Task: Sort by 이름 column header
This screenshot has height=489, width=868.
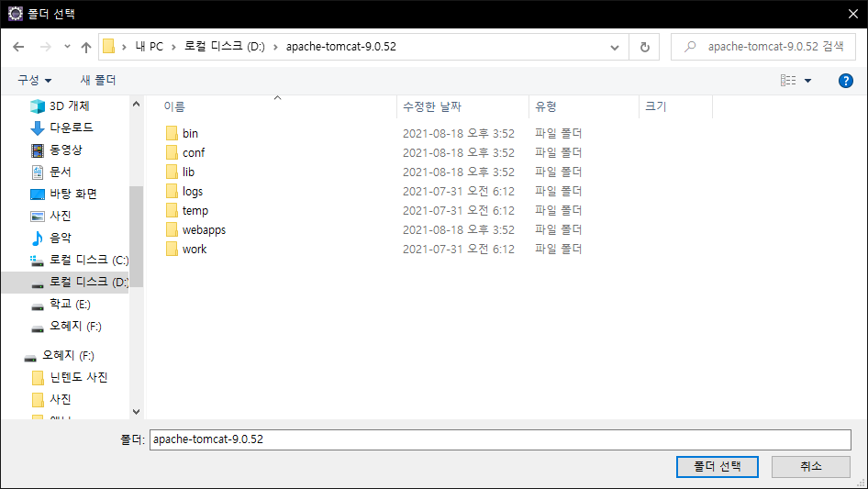Action: point(174,106)
